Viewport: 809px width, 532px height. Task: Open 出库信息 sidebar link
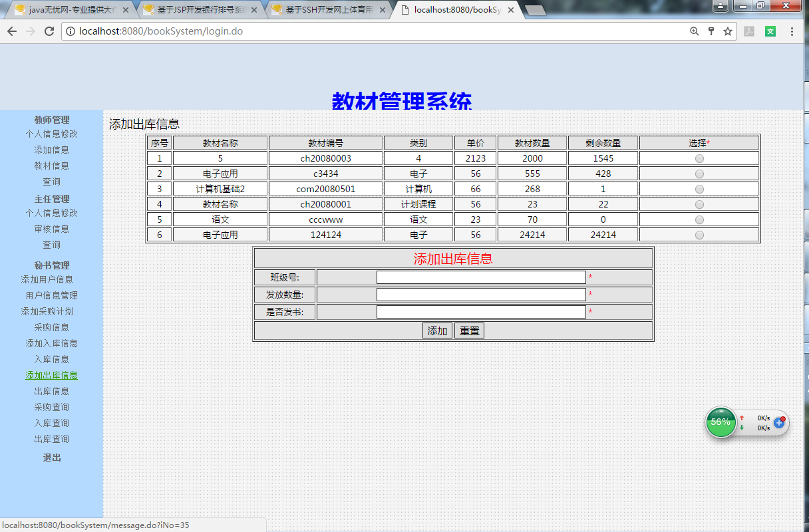51,391
